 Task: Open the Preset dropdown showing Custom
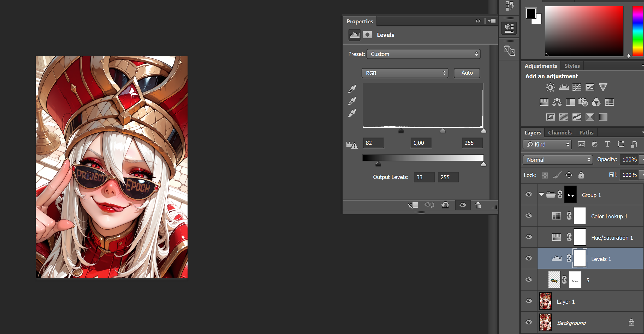point(423,54)
